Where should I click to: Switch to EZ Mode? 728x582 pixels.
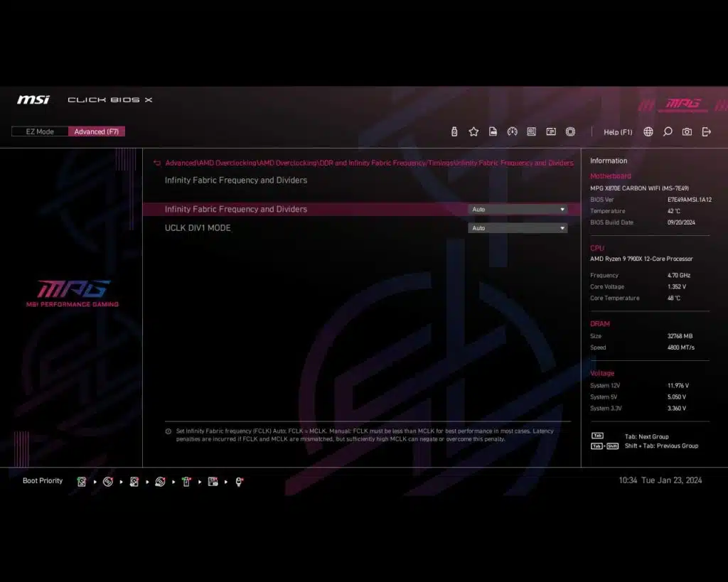40,131
